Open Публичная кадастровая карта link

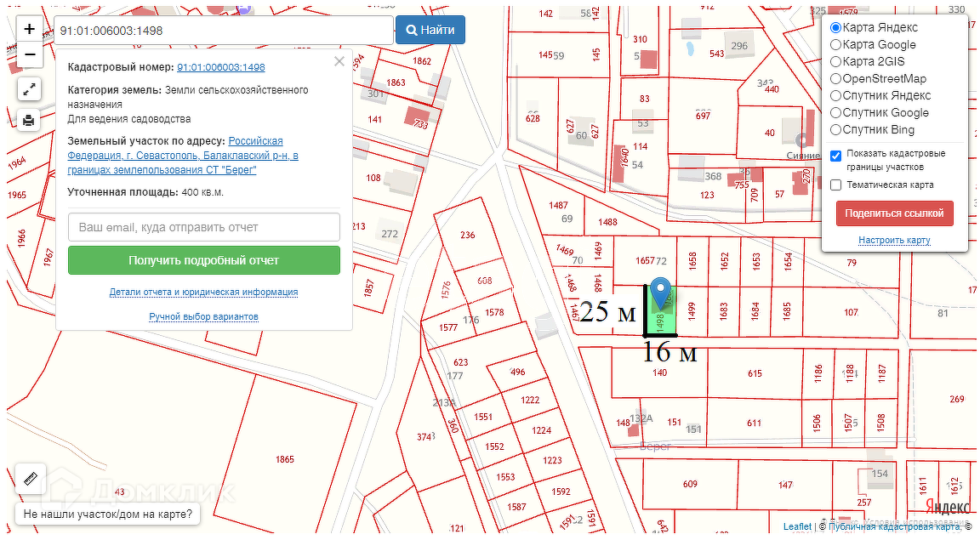pyautogui.click(x=894, y=526)
